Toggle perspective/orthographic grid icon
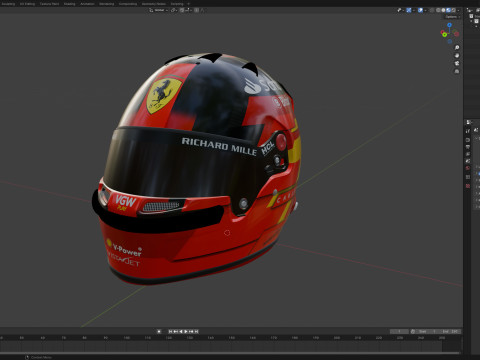The height and width of the screenshot is (360, 480). 457,71
